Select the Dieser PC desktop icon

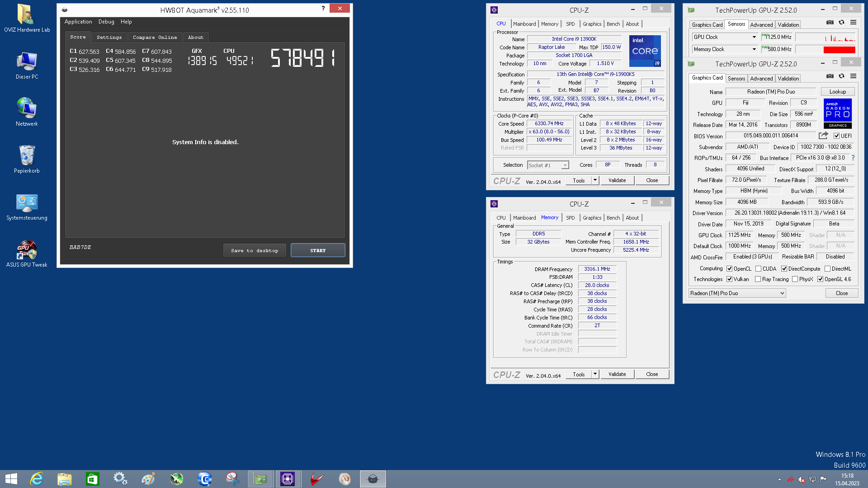click(x=27, y=66)
